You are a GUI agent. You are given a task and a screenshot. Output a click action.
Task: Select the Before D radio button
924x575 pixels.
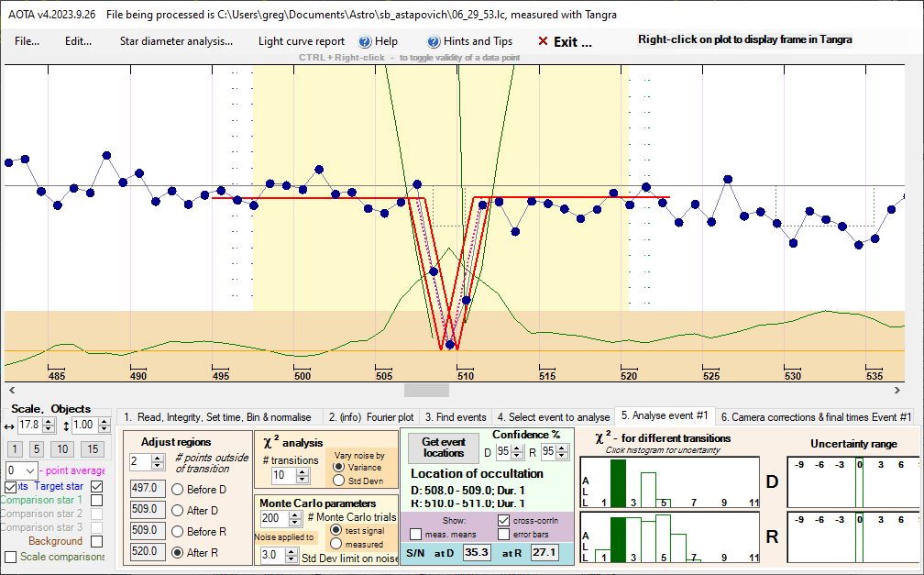click(x=176, y=489)
